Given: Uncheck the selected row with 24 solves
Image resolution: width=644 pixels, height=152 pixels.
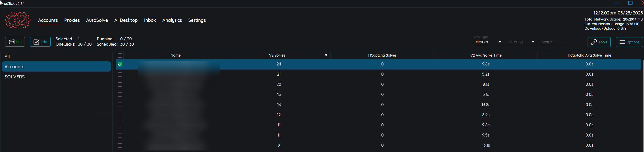Looking at the screenshot, I should click(120, 64).
